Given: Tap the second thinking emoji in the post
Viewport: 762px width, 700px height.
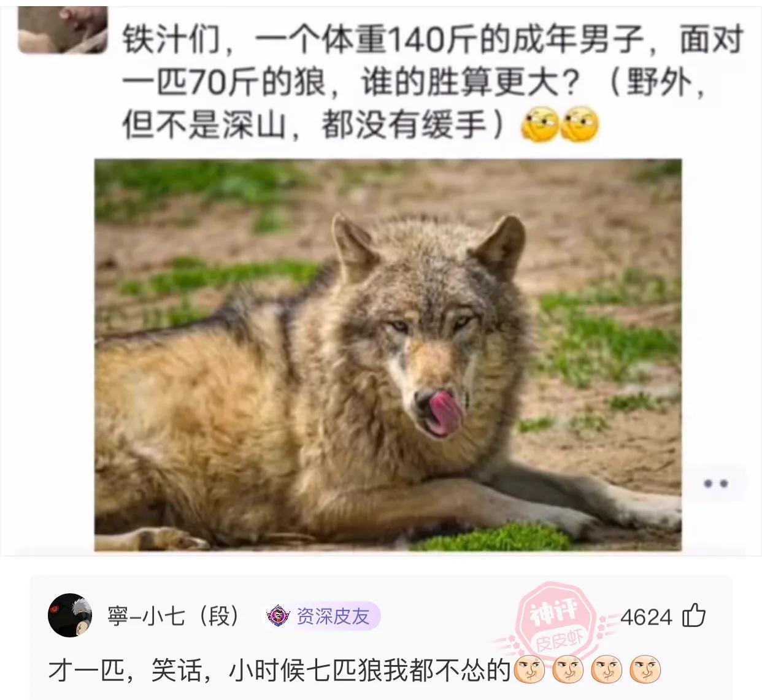Looking at the screenshot, I should [580, 125].
